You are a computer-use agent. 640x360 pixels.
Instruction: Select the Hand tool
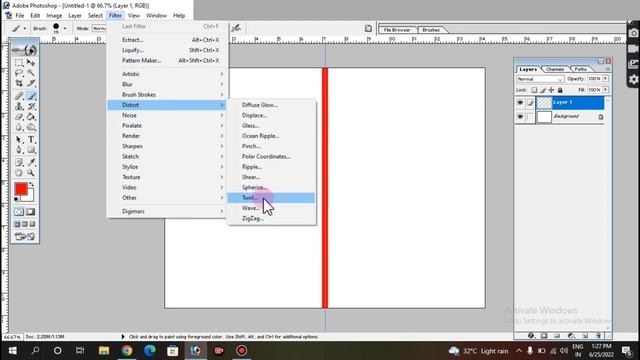(x=19, y=173)
